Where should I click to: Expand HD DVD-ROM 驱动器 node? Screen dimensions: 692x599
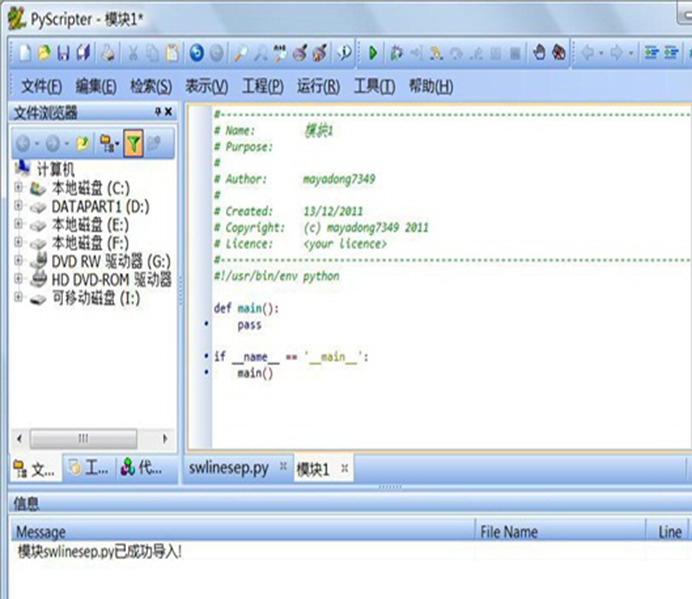click(18, 279)
